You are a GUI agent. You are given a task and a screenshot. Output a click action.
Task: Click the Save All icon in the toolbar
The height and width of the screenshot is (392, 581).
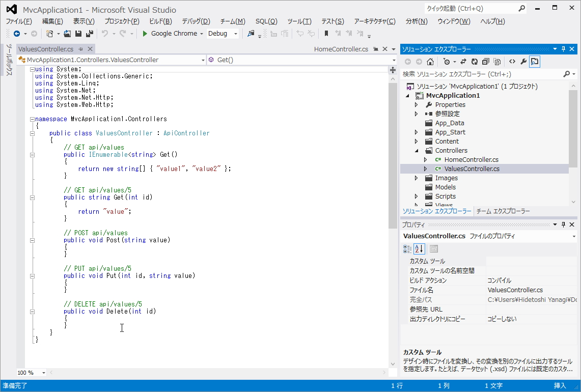(x=89, y=34)
